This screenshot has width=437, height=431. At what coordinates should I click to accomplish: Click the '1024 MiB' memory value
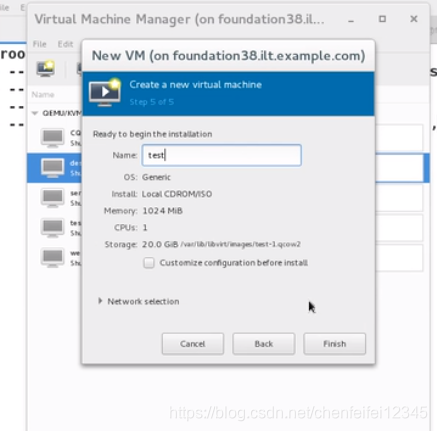click(162, 211)
